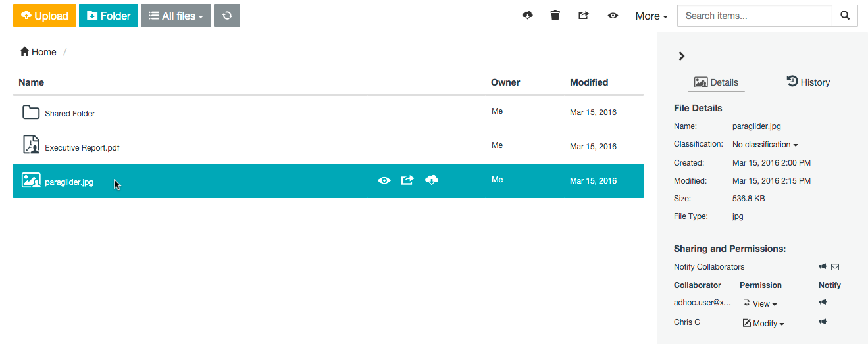
Task: Preview paraglider.jpg with the row eye icon
Action: [384, 180]
